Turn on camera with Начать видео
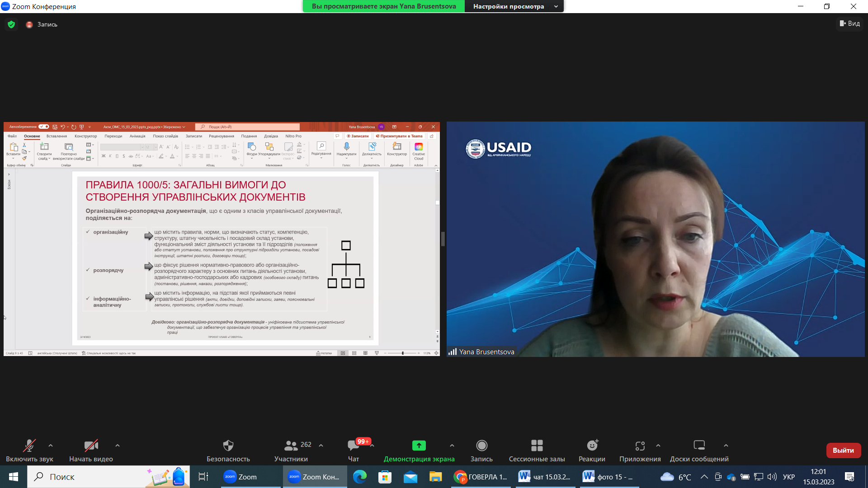The height and width of the screenshot is (488, 868). pos(91,446)
